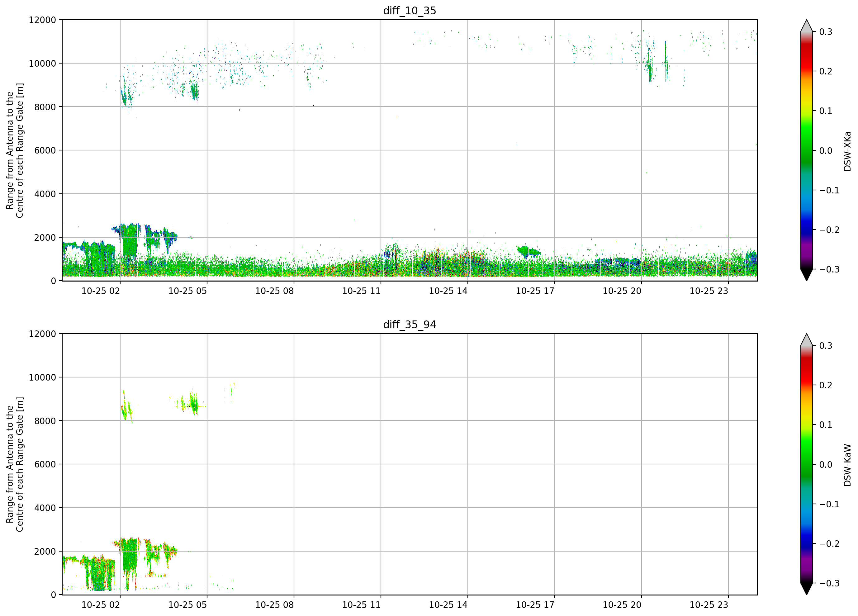Click the 10-25 08 x-tick under diff_35_94
This screenshot has height=616, width=858.
(x=275, y=605)
